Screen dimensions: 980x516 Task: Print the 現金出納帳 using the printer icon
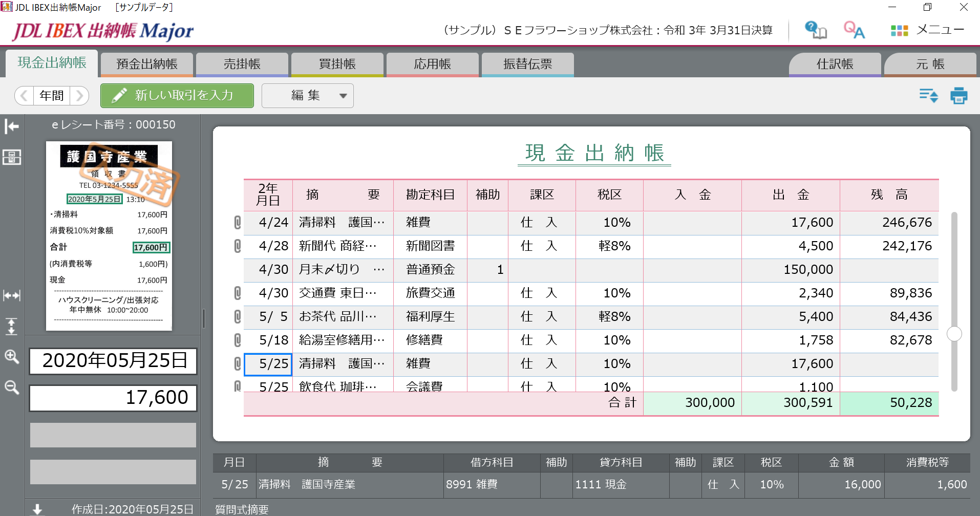point(958,95)
